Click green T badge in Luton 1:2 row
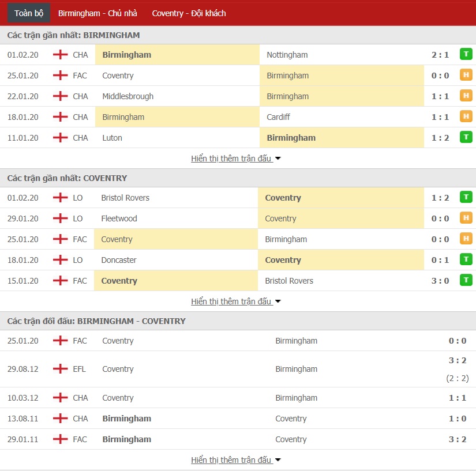This screenshot has width=476, height=471. 466,137
